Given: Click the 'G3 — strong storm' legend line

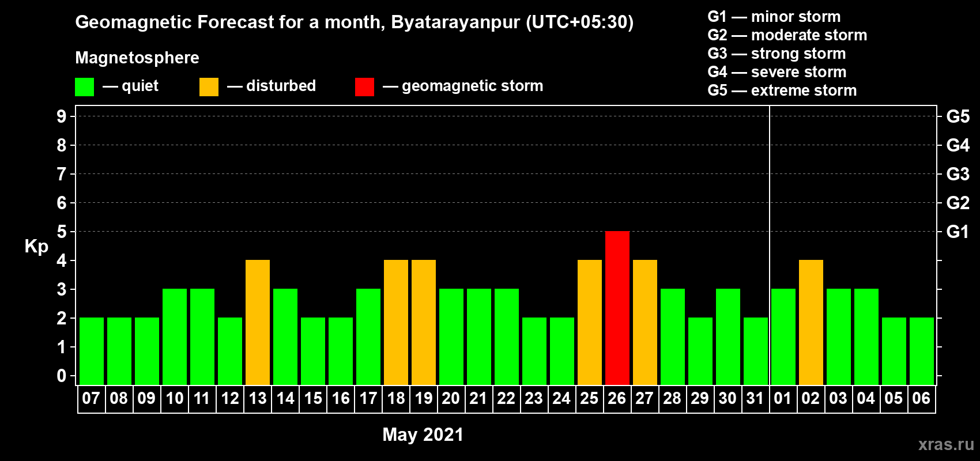Looking at the screenshot, I should tap(777, 54).
